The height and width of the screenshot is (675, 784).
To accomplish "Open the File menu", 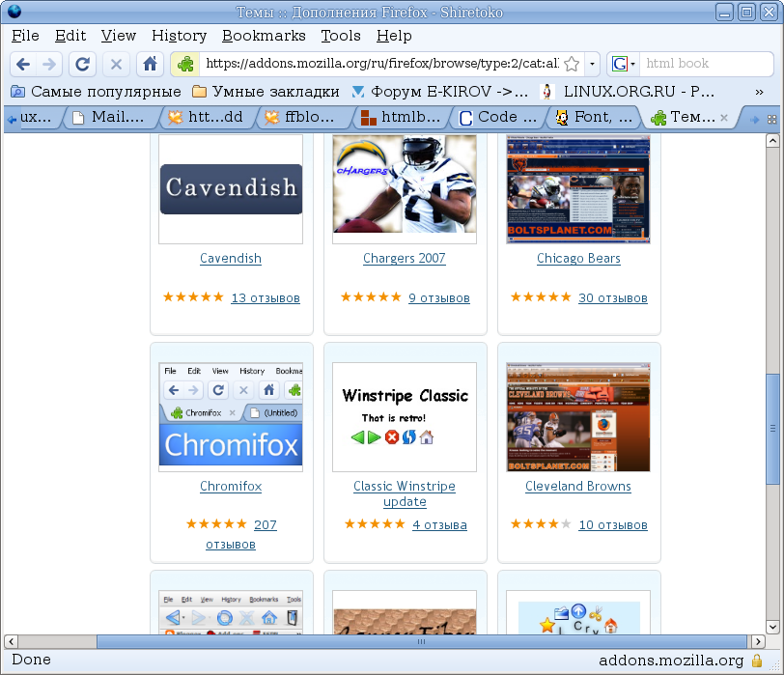I will (x=25, y=36).
